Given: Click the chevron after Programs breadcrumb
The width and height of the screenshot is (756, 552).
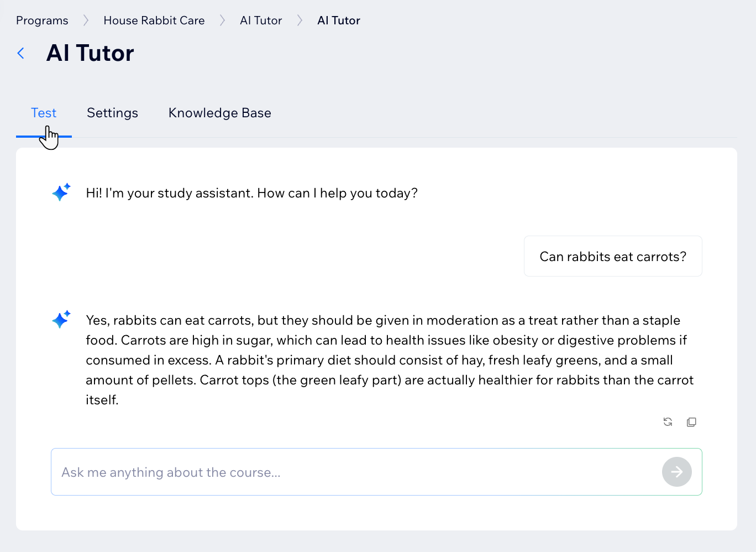Looking at the screenshot, I should tap(86, 20).
